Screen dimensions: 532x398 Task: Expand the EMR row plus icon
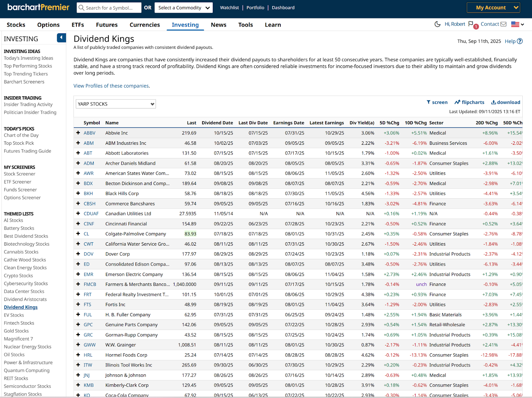[x=78, y=274]
